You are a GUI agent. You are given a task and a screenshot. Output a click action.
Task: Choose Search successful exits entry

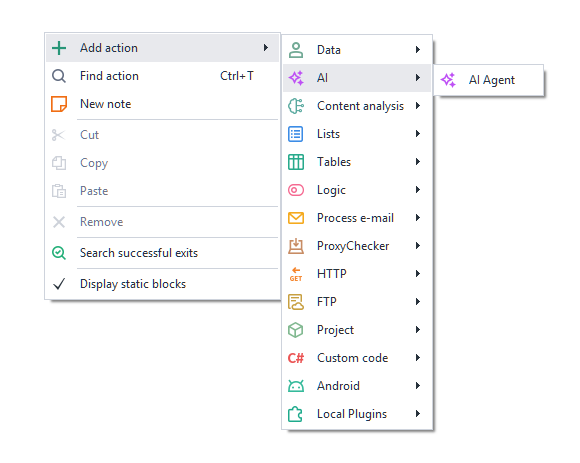(x=162, y=253)
